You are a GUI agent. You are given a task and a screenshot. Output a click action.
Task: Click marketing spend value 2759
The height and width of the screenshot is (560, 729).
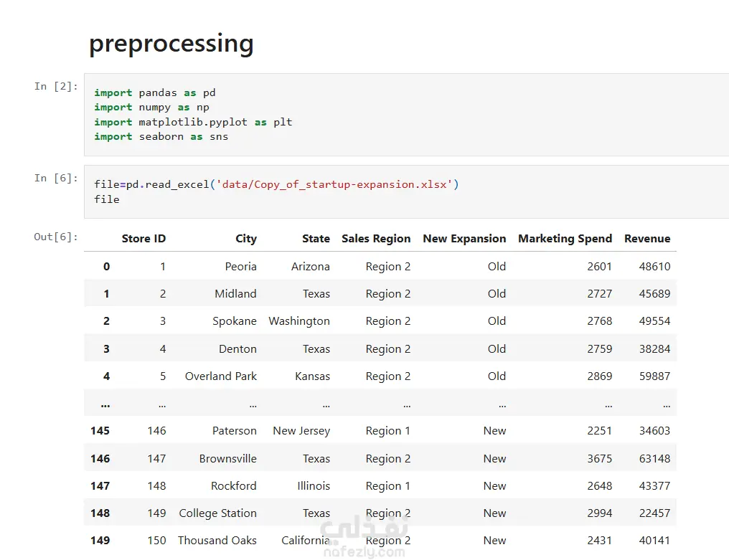click(600, 349)
